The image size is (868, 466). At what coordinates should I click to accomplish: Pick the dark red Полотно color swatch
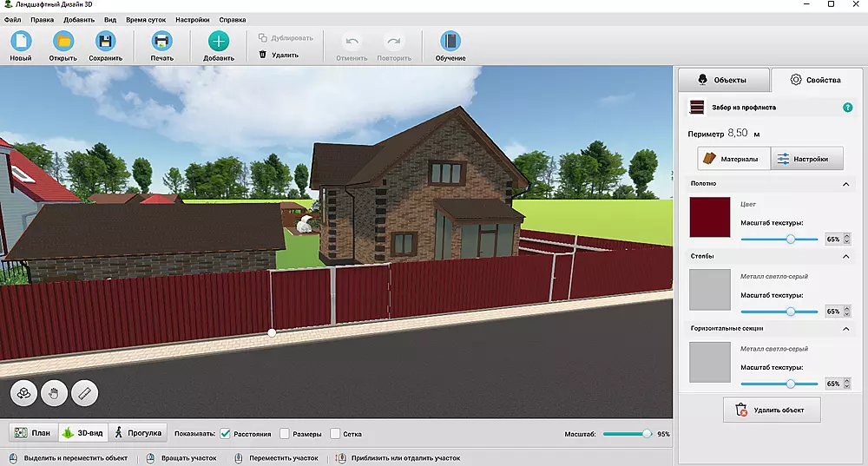tap(710, 217)
